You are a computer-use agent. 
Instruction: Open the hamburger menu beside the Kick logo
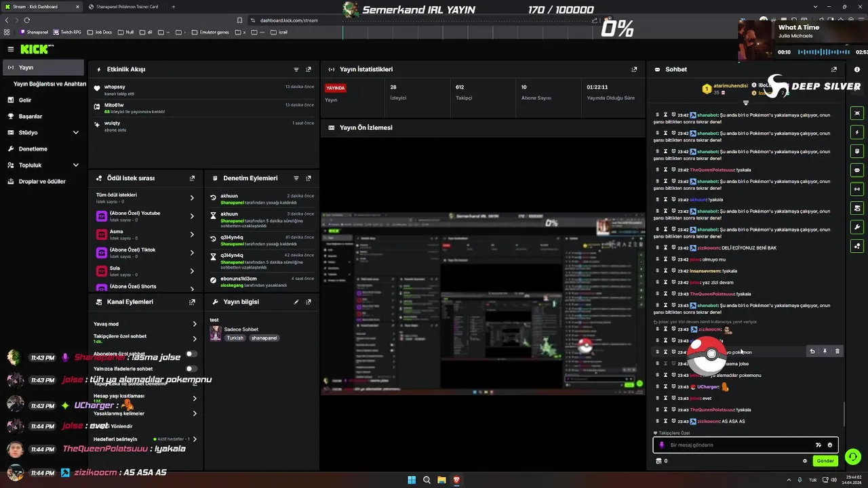[x=11, y=49]
